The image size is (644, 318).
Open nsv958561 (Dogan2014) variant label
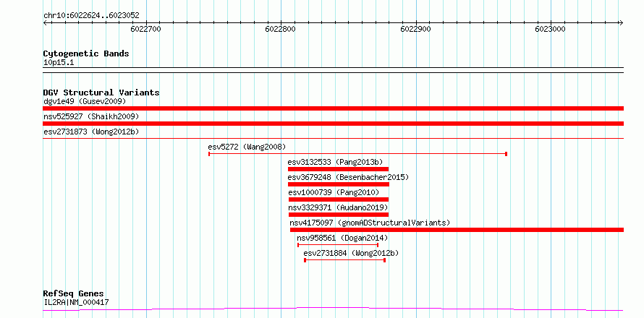pyautogui.click(x=342, y=238)
